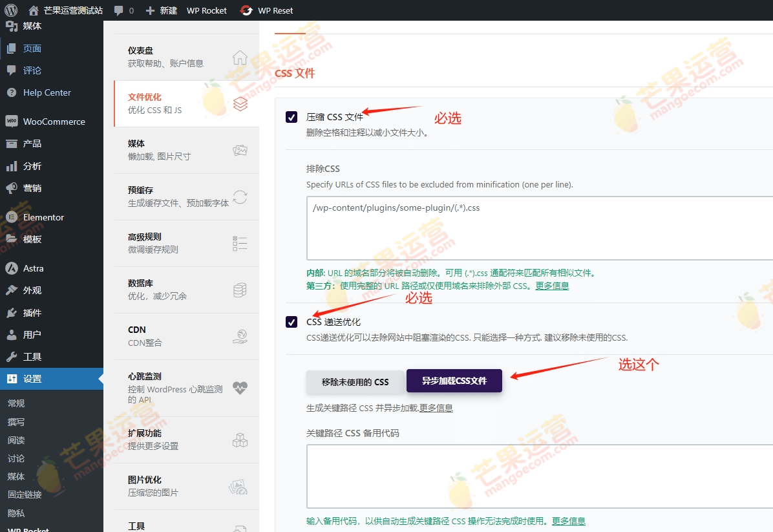Click the add-ons cubes icon
The image size is (773, 532).
tap(240, 440)
